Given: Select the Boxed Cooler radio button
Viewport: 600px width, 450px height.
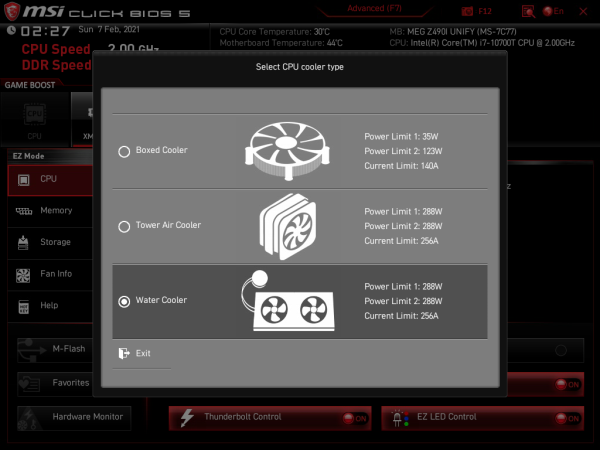Looking at the screenshot, I should (124, 152).
